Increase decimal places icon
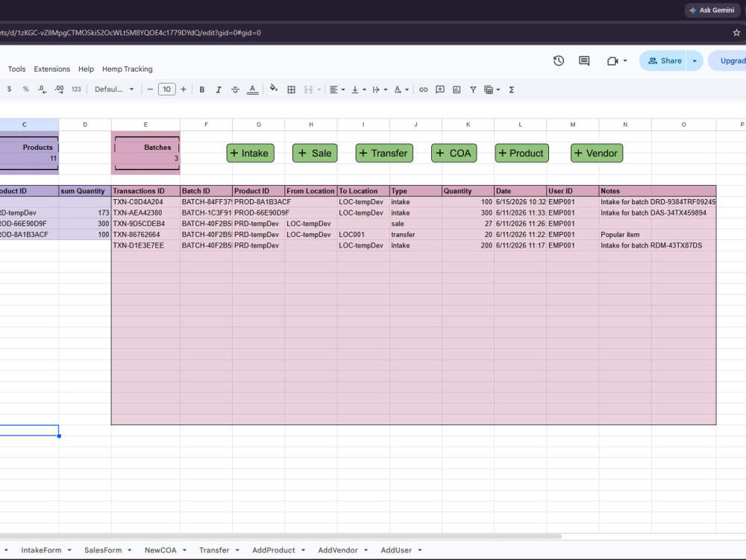746x560 pixels. (x=60, y=89)
